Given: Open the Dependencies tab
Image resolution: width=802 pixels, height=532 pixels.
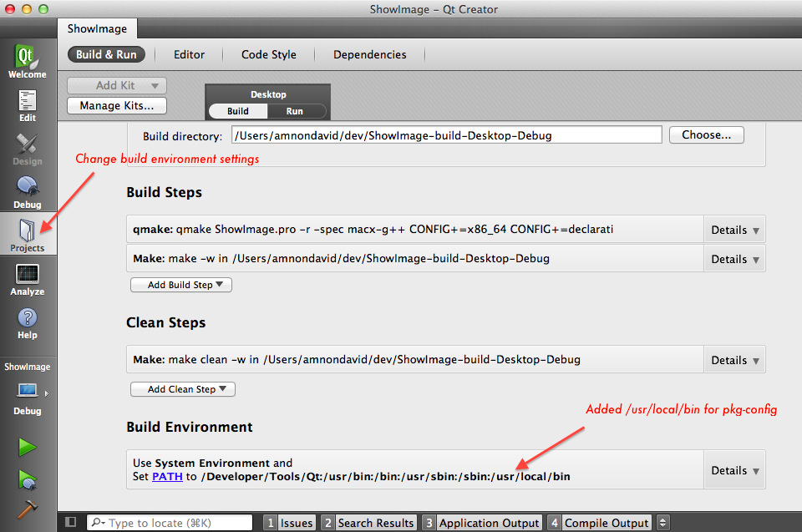Looking at the screenshot, I should (x=370, y=54).
